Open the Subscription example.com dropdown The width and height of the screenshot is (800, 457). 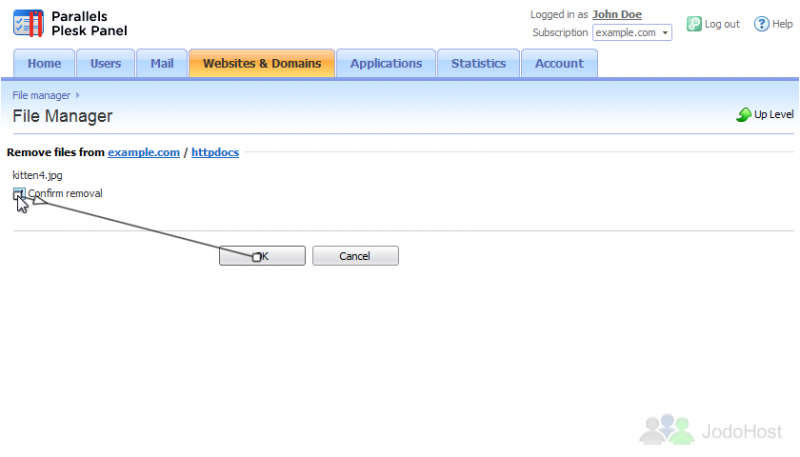point(632,33)
